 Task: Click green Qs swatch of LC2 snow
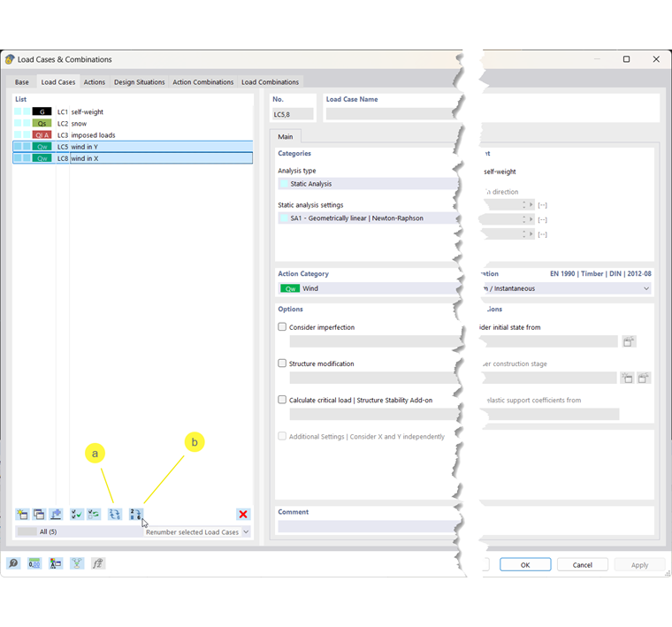point(42,124)
